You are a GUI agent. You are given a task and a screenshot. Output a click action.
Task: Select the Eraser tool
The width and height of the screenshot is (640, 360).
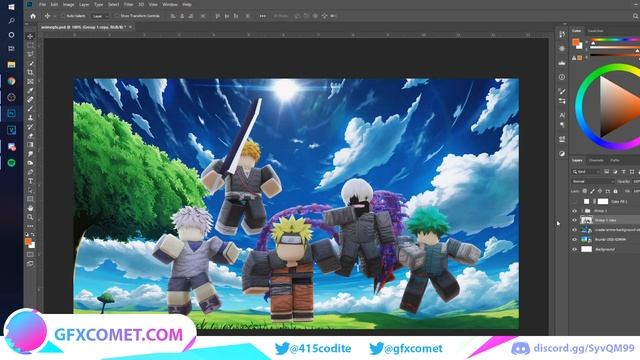pyautogui.click(x=30, y=136)
